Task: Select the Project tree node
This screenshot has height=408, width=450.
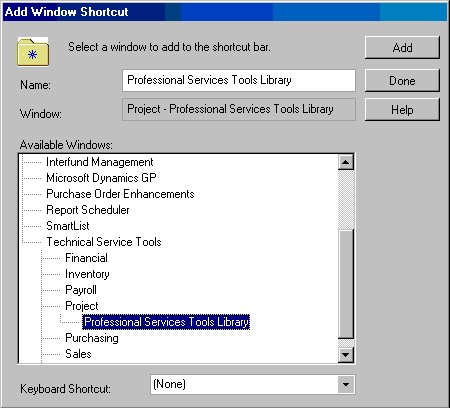Action: pos(82,306)
